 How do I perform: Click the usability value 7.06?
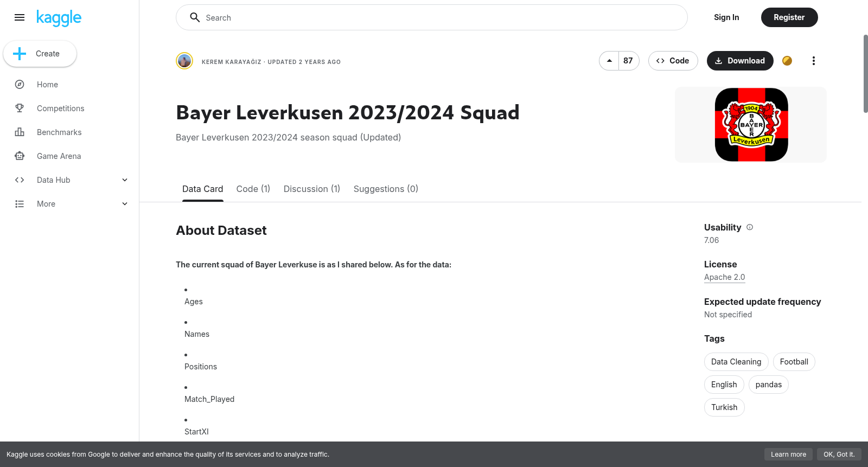711,240
